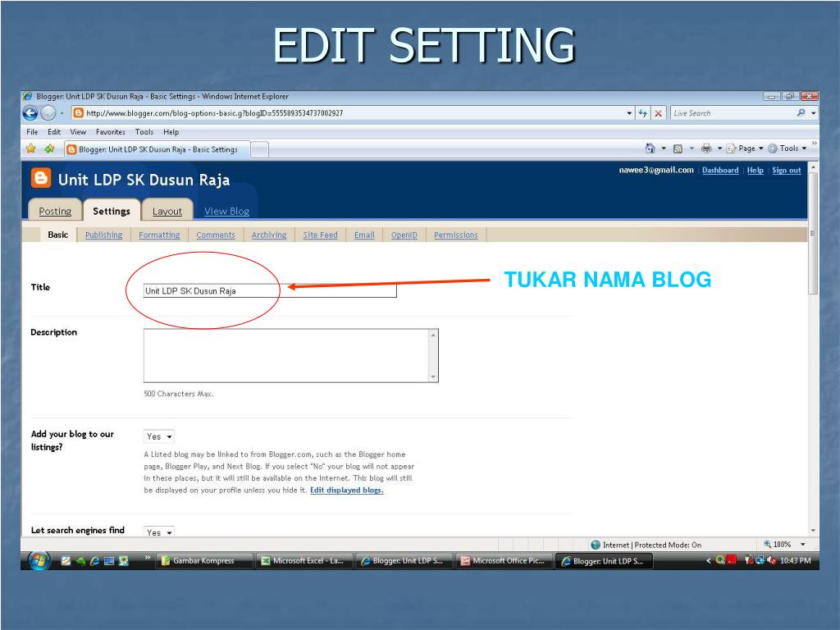The width and height of the screenshot is (840, 630).
Task: Expand the address bar history dropdown
Action: (629, 113)
